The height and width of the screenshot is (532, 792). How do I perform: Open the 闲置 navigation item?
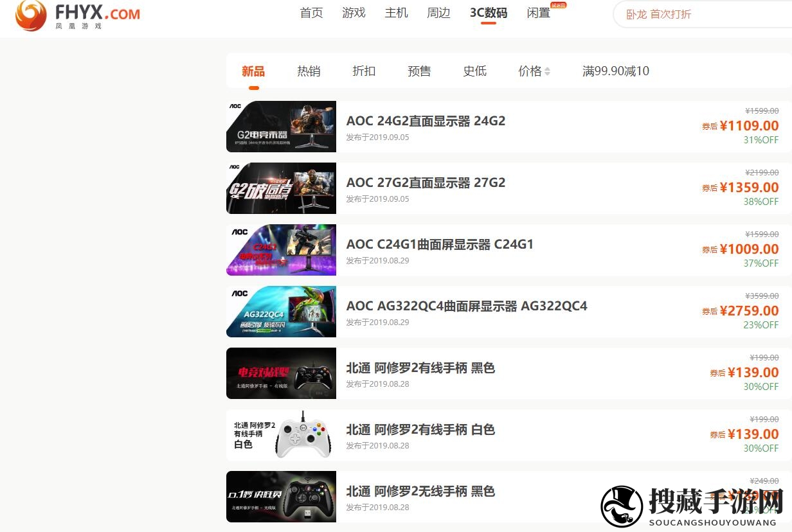(x=539, y=13)
